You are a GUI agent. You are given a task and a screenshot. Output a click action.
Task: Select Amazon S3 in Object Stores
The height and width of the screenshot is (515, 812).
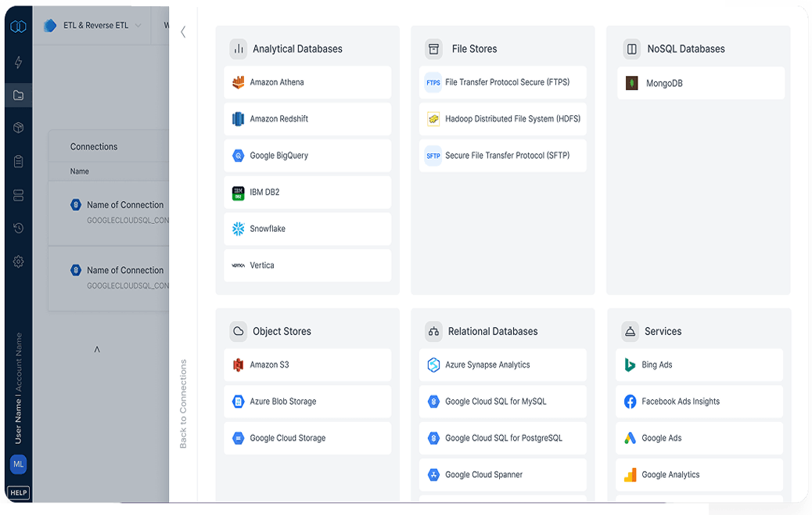(x=307, y=365)
